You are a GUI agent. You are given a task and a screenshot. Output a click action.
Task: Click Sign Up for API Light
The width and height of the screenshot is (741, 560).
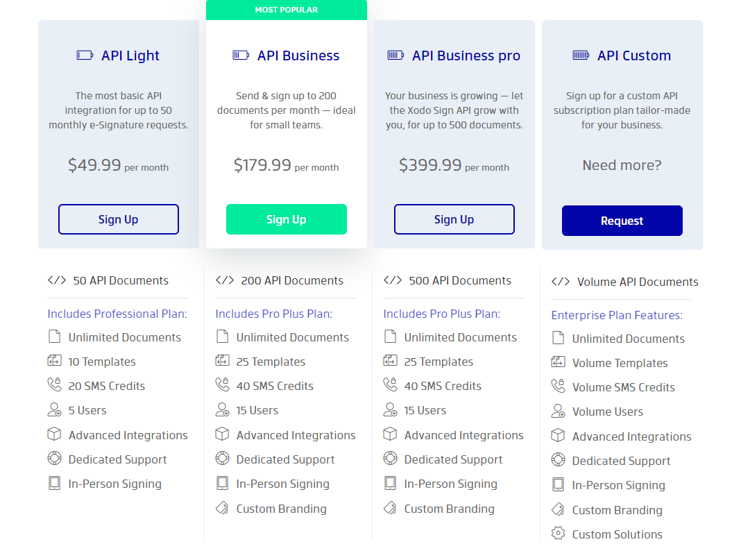pos(118,219)
